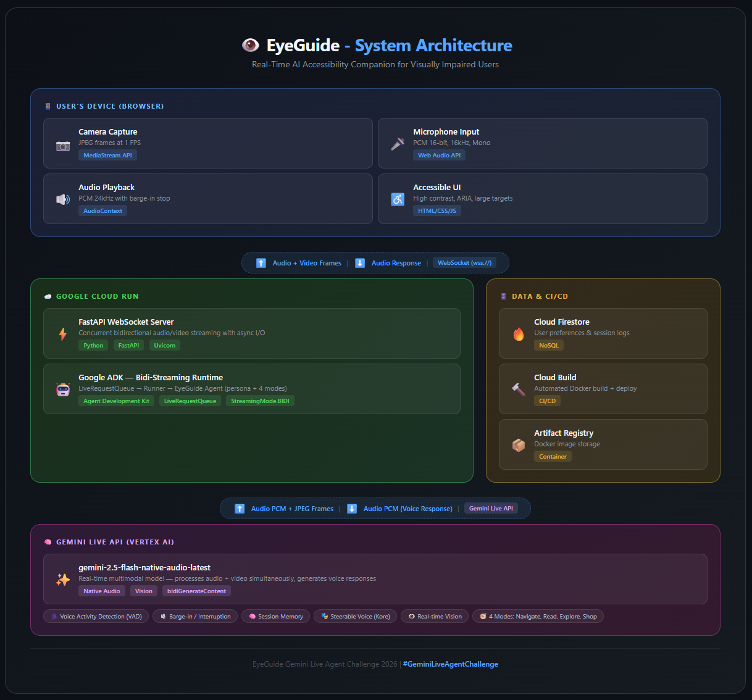Click the StreamingMode.BIDI tag

click(x=260, y=401)
